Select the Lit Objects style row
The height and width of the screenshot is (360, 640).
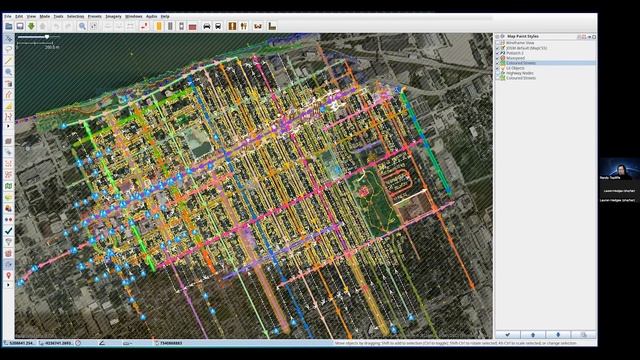click(546, 68)
